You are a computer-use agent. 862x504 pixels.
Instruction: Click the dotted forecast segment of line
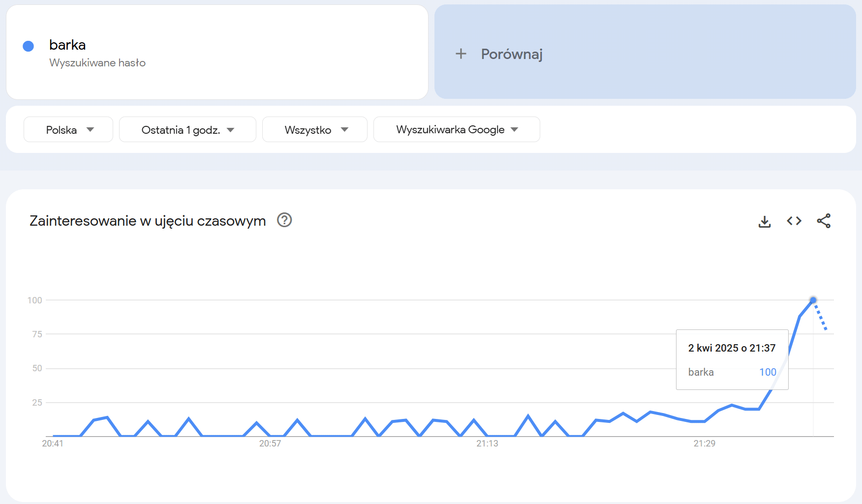(820, 315)
